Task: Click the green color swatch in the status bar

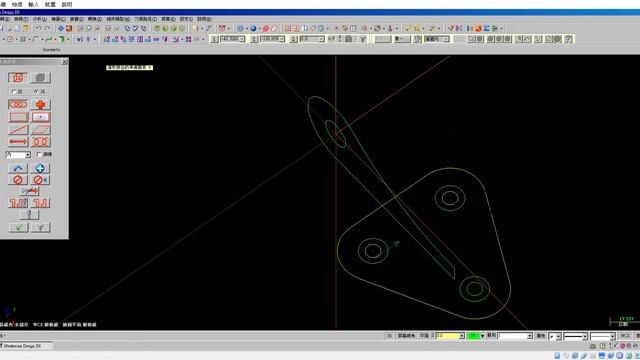Action: tap(473, 336)
